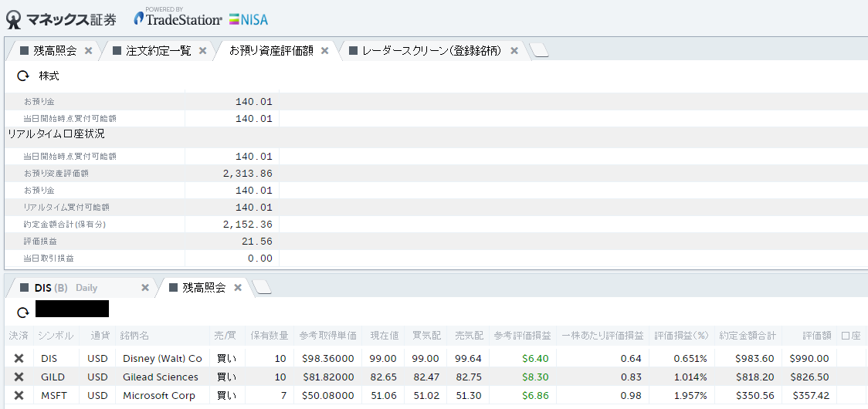This screenshot has width=868, height=409.
Task: Sort by 約定金額合計 column header
Action: 748,336
